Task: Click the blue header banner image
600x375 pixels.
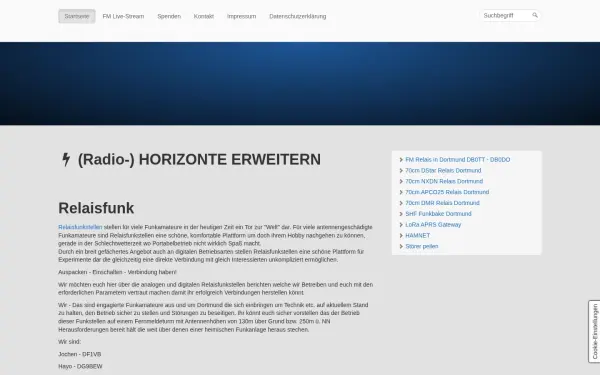Action: pyautogui.click(x=300, y=83)
